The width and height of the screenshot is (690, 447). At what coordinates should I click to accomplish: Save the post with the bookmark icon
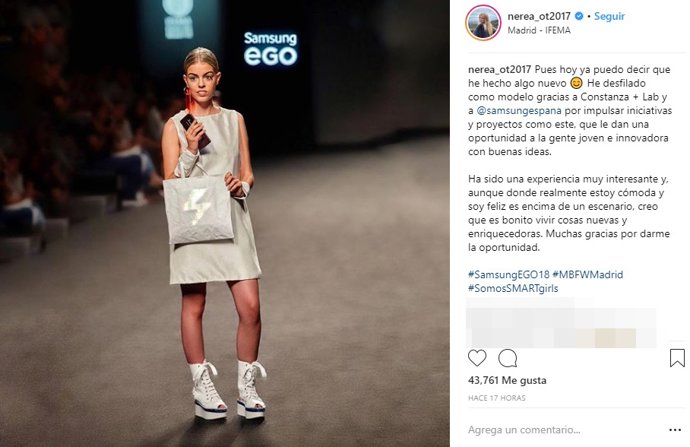[x=677, y=358]
